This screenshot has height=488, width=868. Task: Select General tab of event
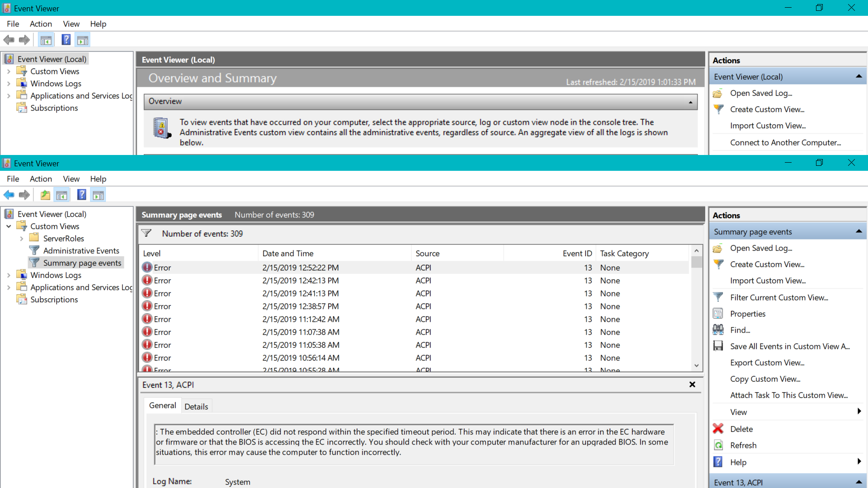[x=162, y=405]
